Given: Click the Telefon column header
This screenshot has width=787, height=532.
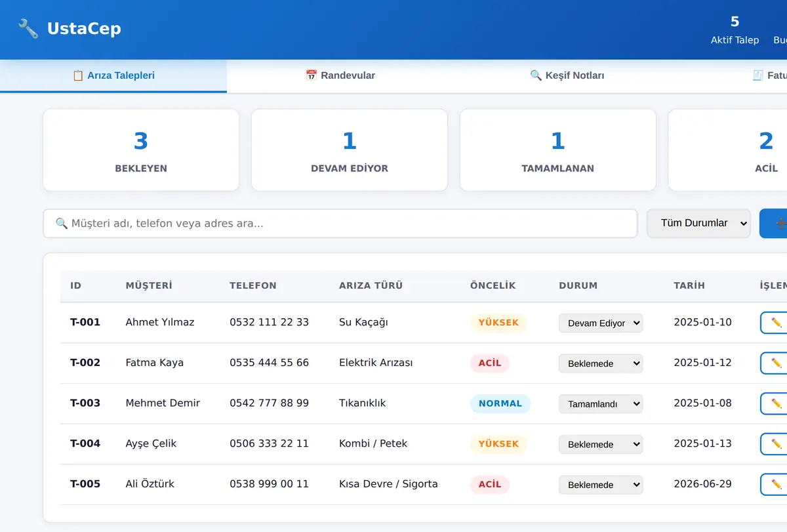Looking at the screenshot, I should [x=253, y=285].
